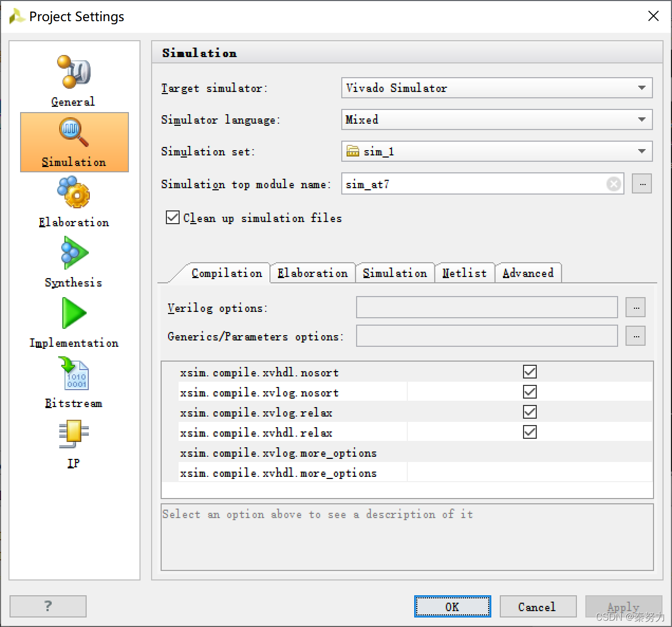The height and width of the screenshot is (627, 672).
Task: Switch to the Advanced tab
Action: [528, 273]
